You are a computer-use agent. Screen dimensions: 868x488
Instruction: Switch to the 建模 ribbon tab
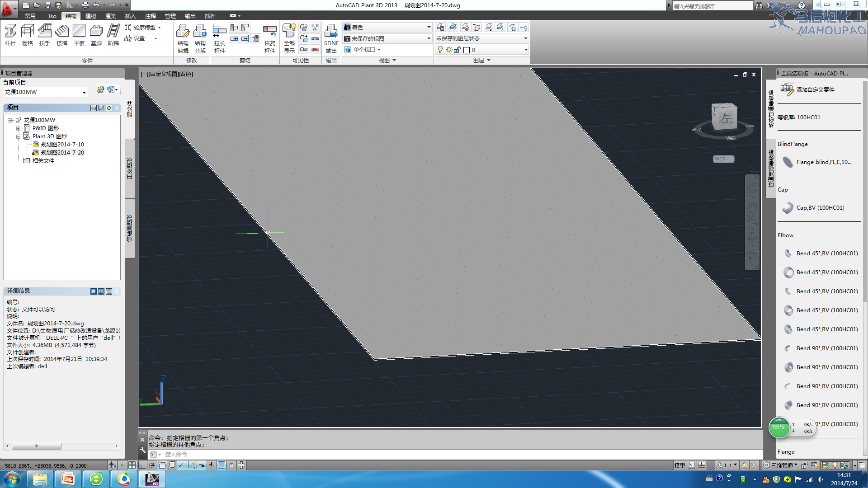[x=91, y=16]
